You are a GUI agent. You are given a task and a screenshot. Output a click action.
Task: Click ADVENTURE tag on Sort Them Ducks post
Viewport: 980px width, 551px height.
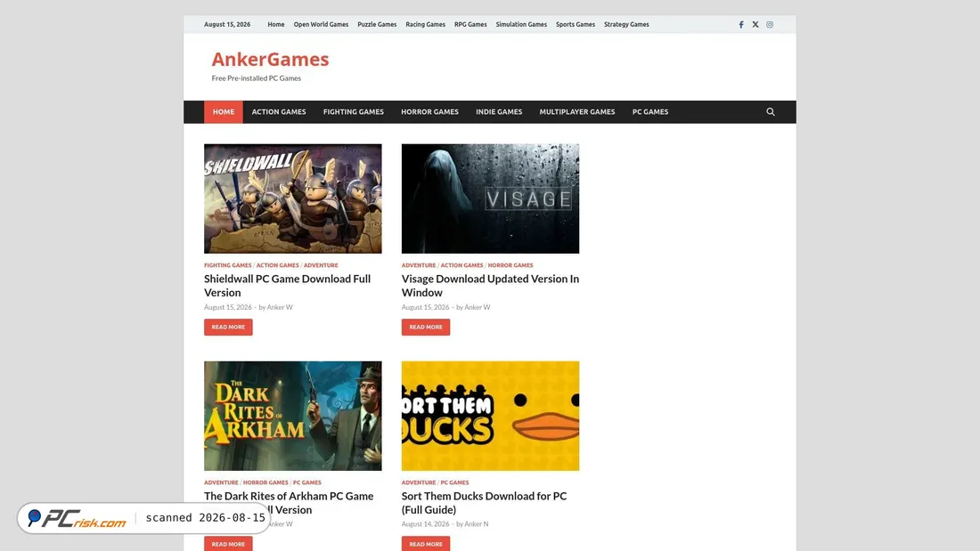(419, 483)
